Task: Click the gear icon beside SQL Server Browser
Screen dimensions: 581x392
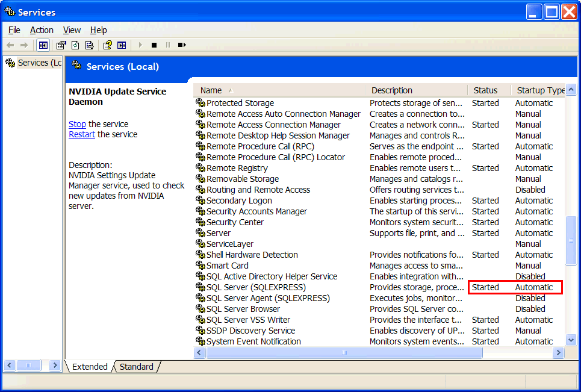Action: pyautogui.click(x=200, y=309)
